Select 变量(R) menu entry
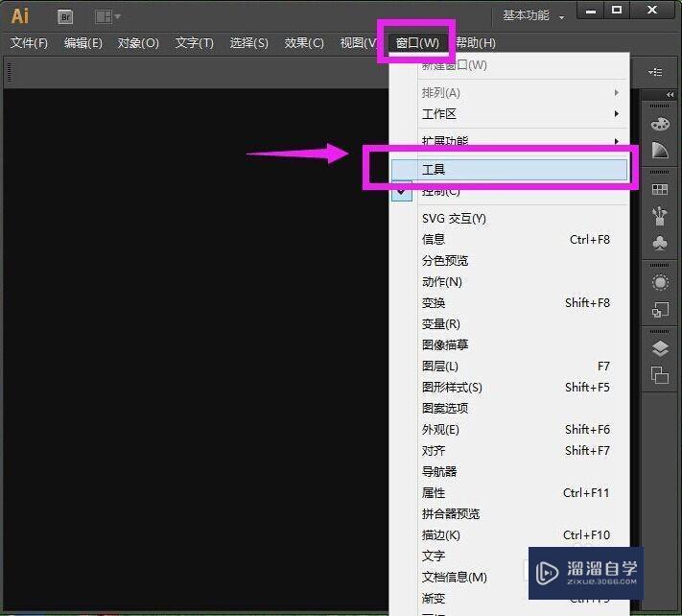This screenshot has width=682, height=616. [x=509, y=324]
